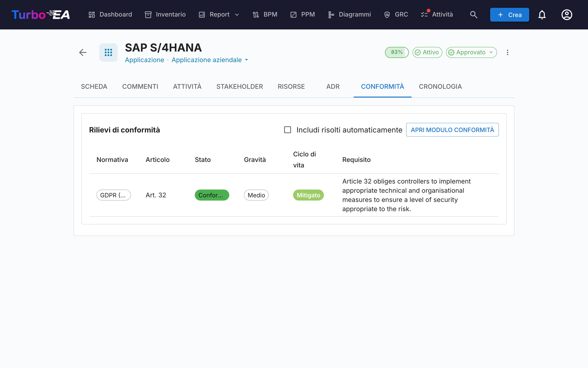The image size is (588, 368).
Task: Click the Articolo column header
Action: point(157,160)
